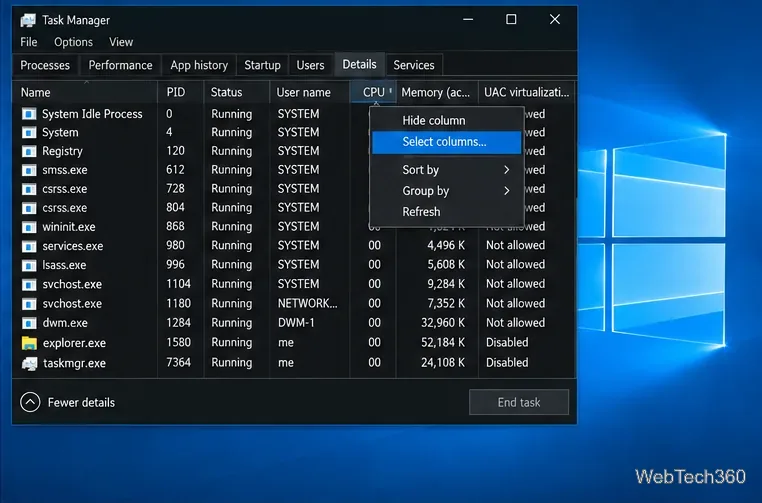The height and width of the screenshot is (503, 762).
Task: Click memory value 4,496 K
Action: [446, 246]
